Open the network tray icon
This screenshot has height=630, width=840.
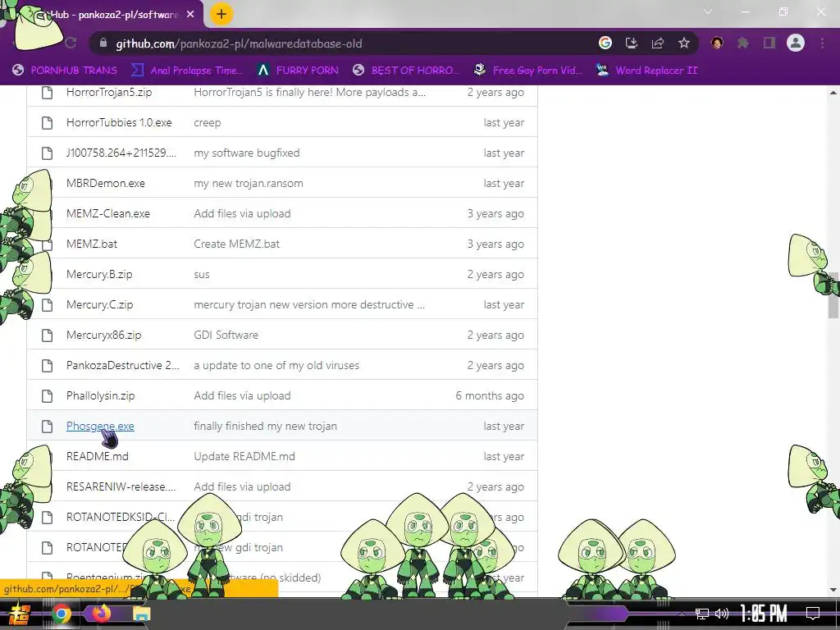tap(702, 614)
